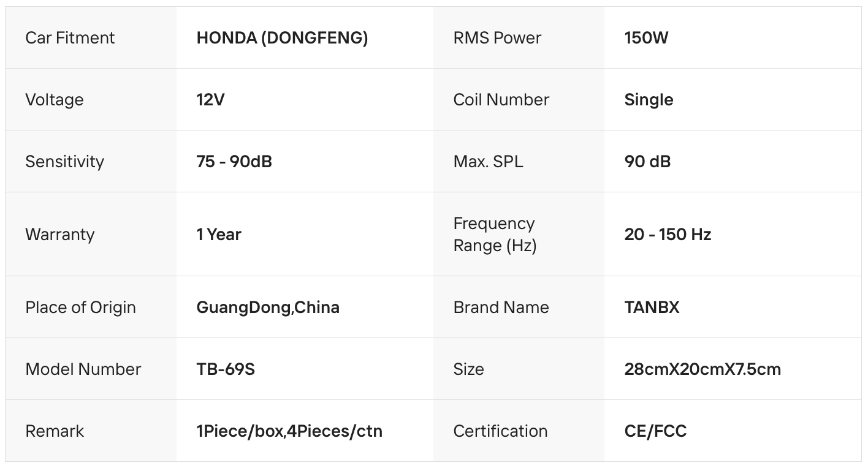Click the Coil Number label
Image resolution: width=868 pixels, height=468 pixels.
point(501,100)
